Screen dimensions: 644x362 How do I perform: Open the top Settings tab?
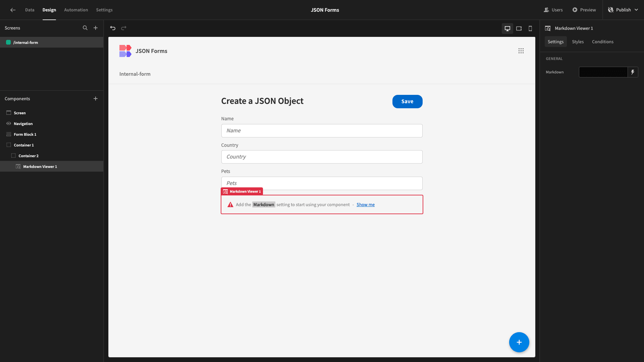pyautogui.click(x=104, y=10)
